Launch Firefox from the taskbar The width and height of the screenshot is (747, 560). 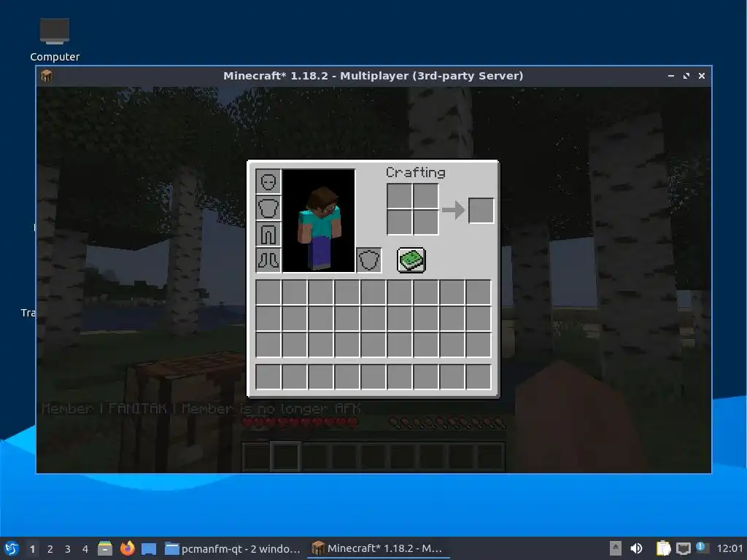click(x=127, y=548)
